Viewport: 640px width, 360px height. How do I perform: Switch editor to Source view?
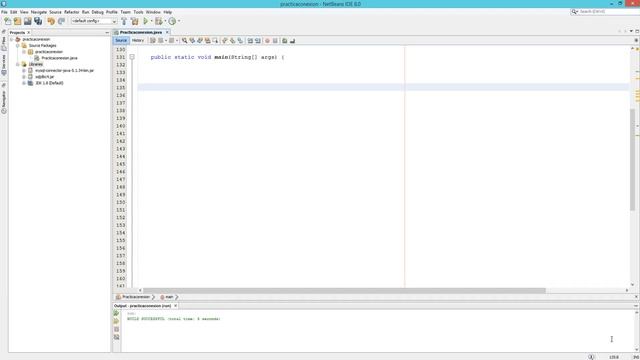coord(121,40)
